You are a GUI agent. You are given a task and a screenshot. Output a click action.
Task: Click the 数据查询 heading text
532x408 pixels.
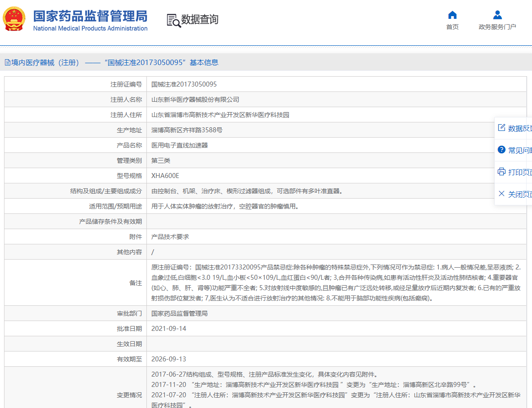[200, 19]
